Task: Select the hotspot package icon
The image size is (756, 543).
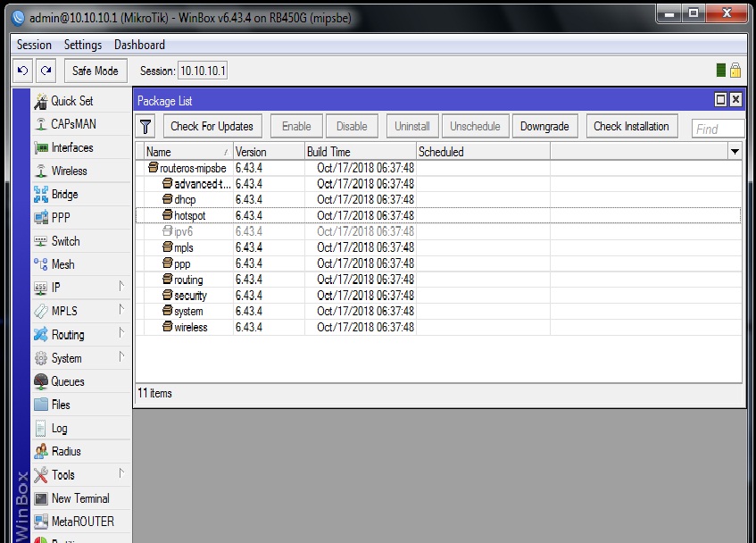Action: [x=167, y=214]
